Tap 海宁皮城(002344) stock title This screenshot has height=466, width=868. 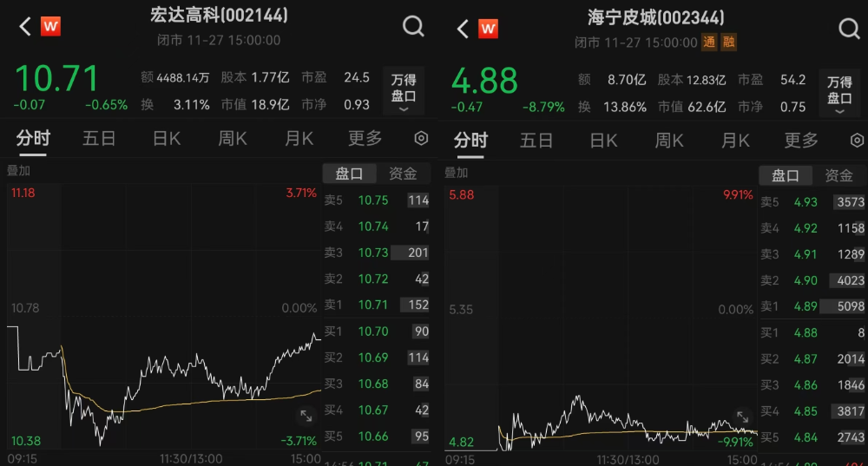click(x=656, y=17)
